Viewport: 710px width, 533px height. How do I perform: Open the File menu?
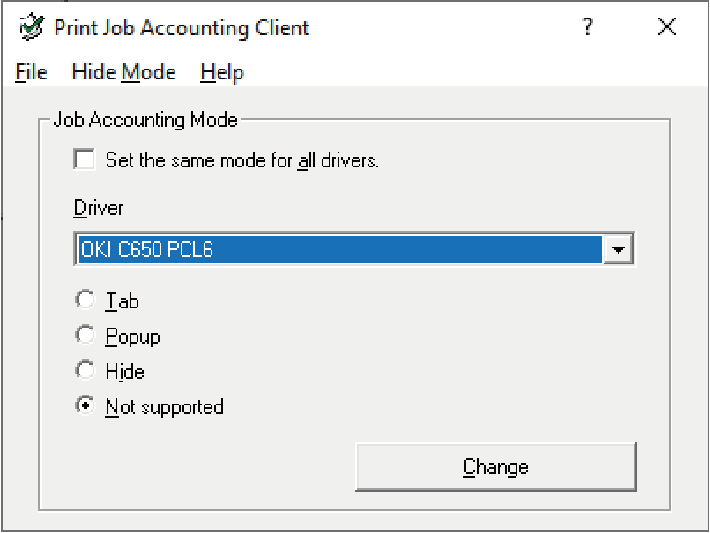click(x=31, y=72)
